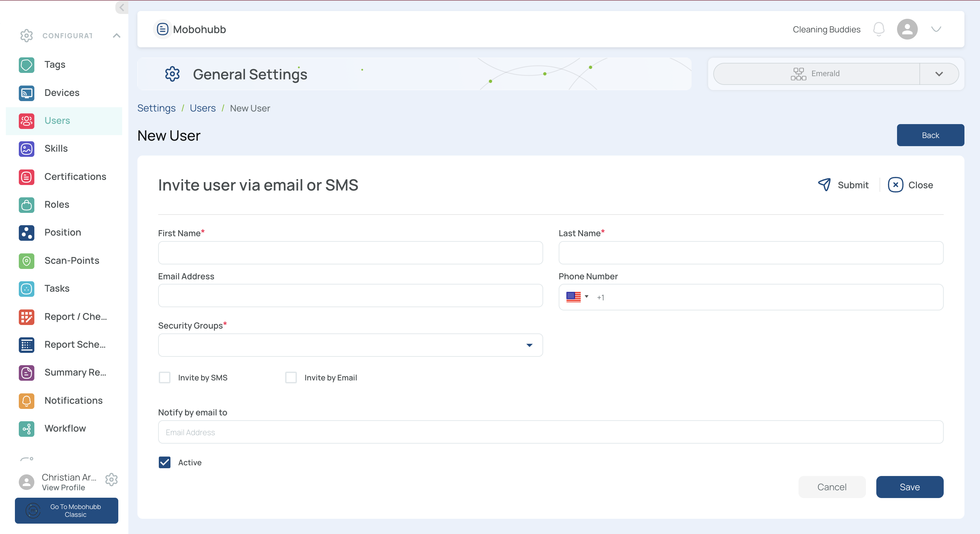980x534 pixels.
Task: Click the Skills sidebar icon
Action: tap(26, 149)
